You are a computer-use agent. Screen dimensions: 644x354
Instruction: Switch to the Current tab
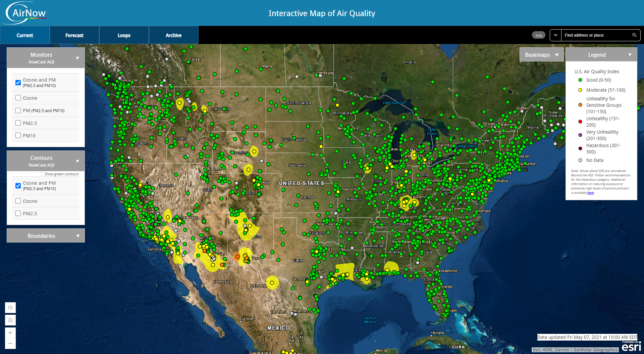click(25, 35)
